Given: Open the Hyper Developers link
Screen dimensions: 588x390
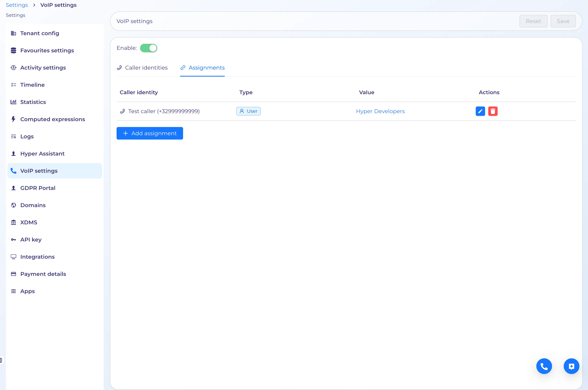Looking at the screenshot, I should tap(380, 111).
